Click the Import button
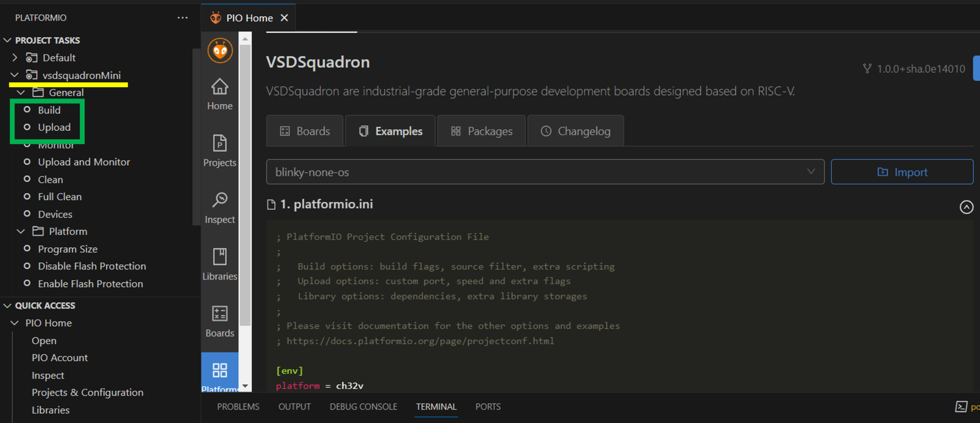The image size is (980, 423). (x=902, y=172)
